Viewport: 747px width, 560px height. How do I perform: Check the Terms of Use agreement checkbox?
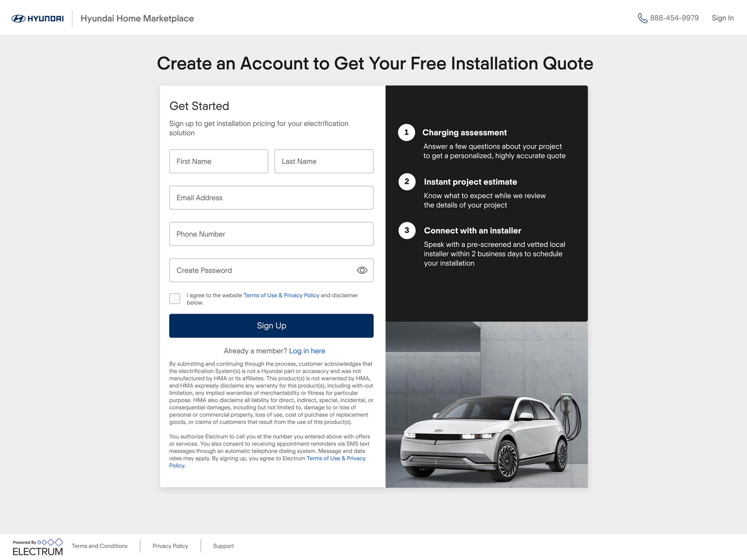(x=174, y=298)
